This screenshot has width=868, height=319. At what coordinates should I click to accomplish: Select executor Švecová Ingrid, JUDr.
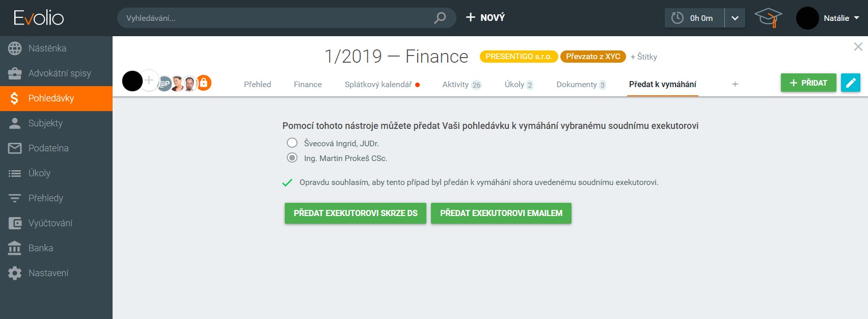tap(292, 143)
